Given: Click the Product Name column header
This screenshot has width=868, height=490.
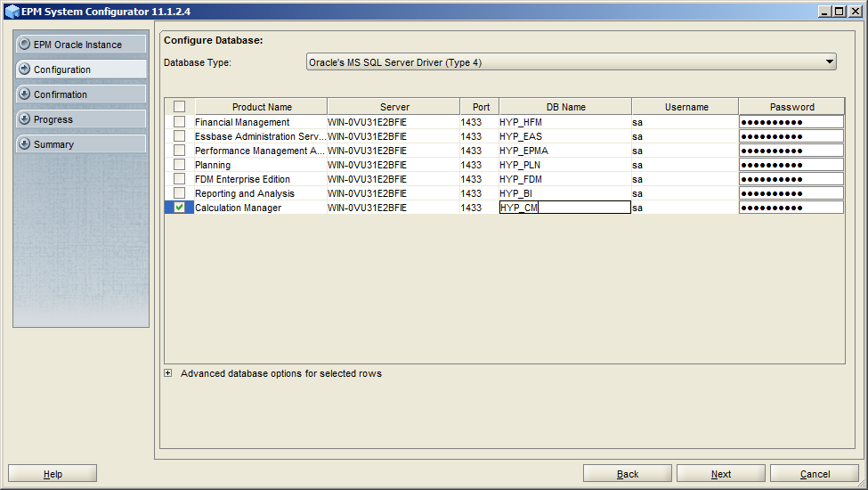Looking at the screenshot, I should tap(261, 107).
